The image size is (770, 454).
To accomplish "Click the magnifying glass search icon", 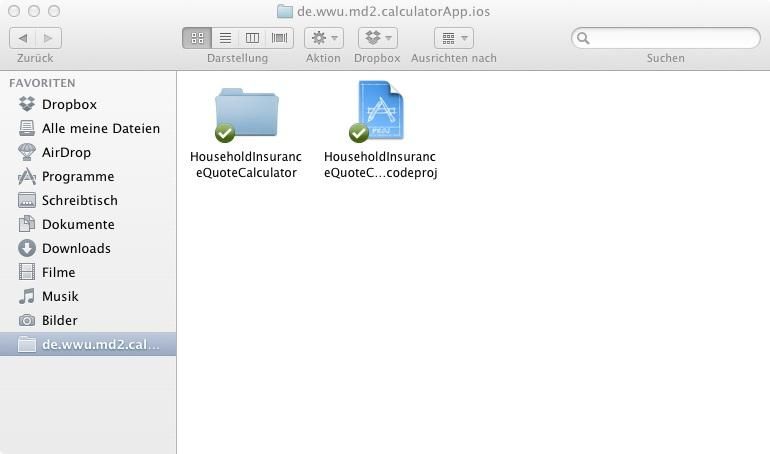I will [x=583, y=38].
